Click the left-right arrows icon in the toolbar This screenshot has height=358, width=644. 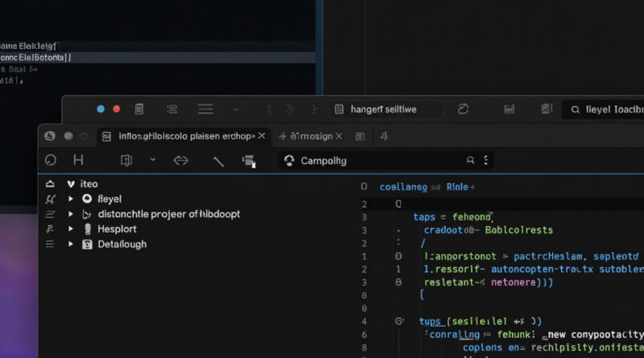[180, 161]
